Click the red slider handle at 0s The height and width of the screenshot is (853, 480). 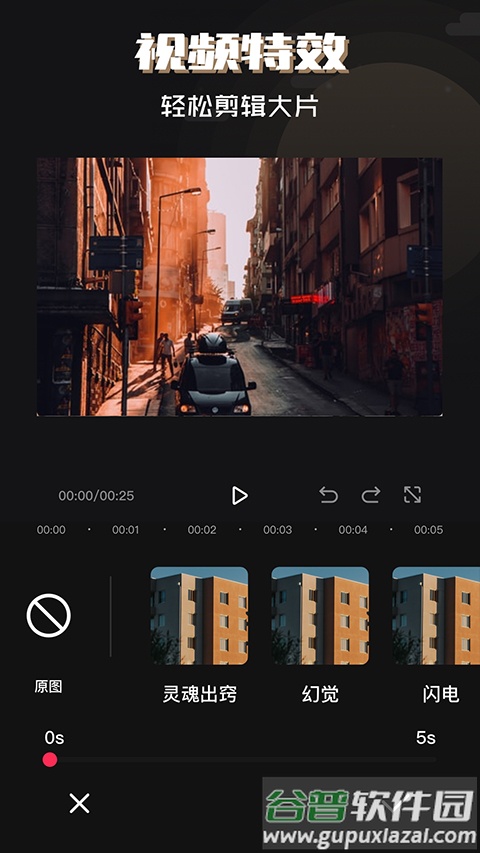(x=50, y=760)
